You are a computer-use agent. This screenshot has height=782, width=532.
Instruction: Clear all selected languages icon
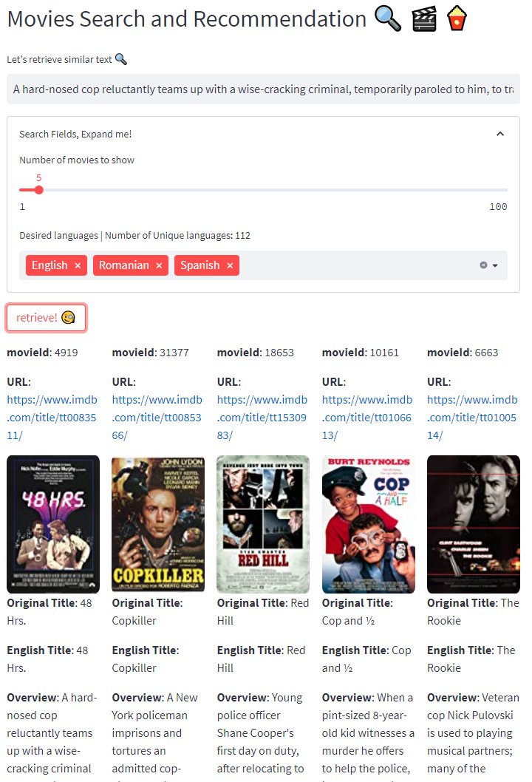[483, 265]
